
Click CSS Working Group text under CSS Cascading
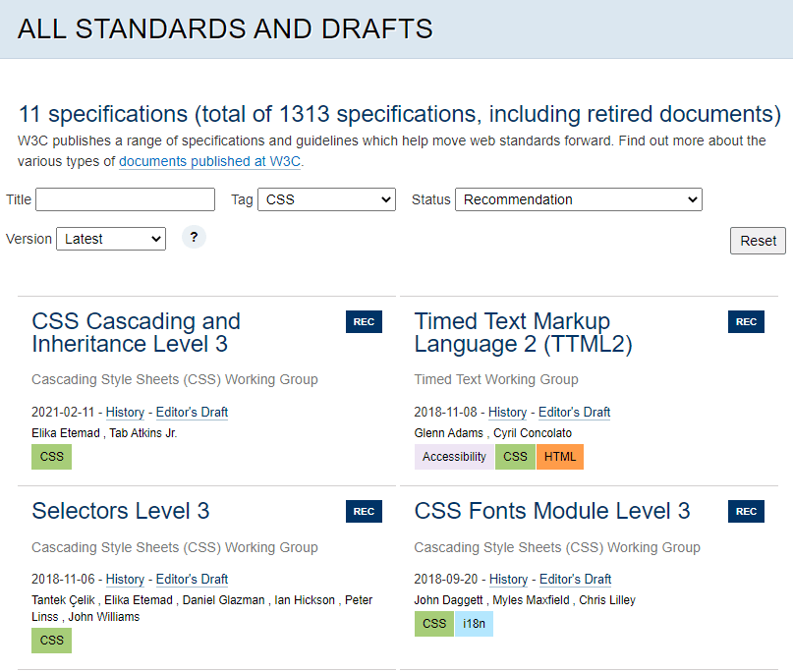(175, 380)
